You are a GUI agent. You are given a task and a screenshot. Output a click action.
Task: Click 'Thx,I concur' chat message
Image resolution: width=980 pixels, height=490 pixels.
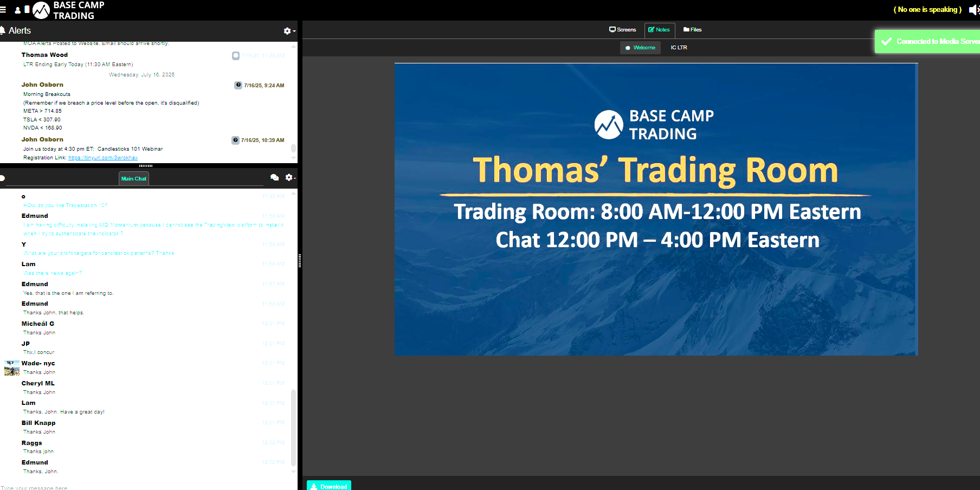[38, 352]
